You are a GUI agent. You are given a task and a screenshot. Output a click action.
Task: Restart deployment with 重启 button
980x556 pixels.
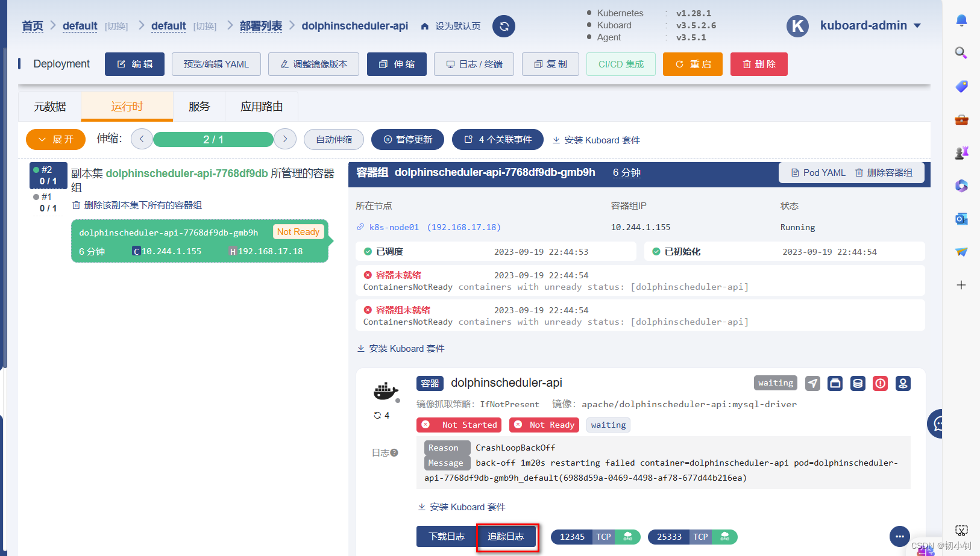point(693,64)
